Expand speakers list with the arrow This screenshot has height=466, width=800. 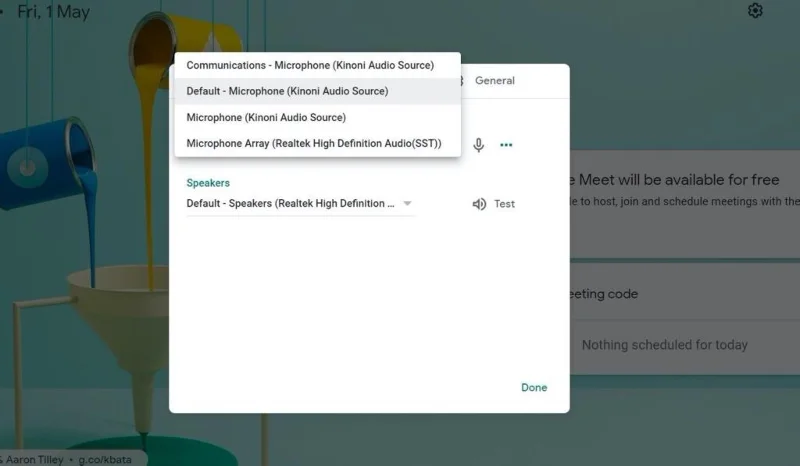[x=407, y=203]
